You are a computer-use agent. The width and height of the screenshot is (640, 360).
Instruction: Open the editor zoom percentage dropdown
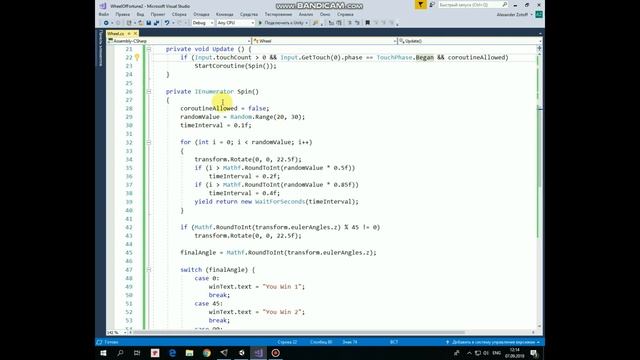[x=117, y=333]
